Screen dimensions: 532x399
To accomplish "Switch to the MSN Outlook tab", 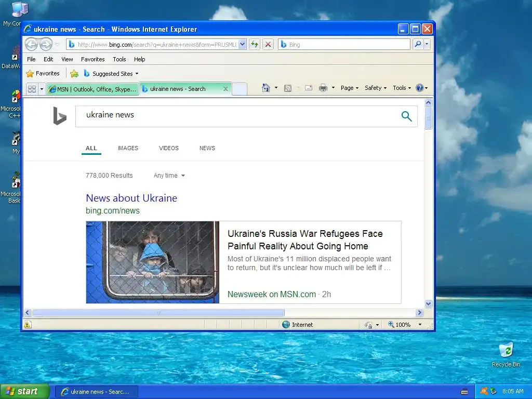I will [92, 89].
